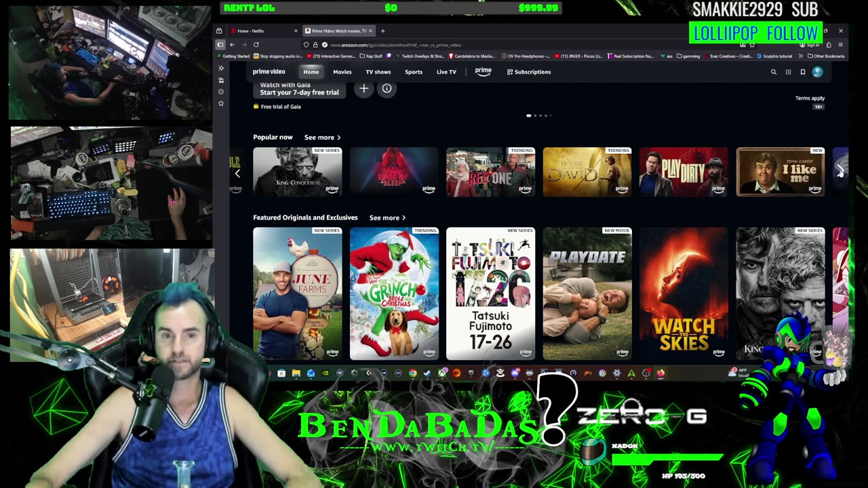Open Play Dirty thumbnail
868x488 pixels.
pos(684,171)
